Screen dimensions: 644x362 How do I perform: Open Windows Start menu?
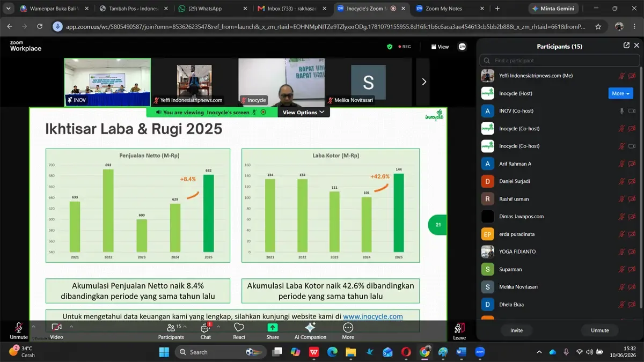pyautogui.click(x=164, y=352)
